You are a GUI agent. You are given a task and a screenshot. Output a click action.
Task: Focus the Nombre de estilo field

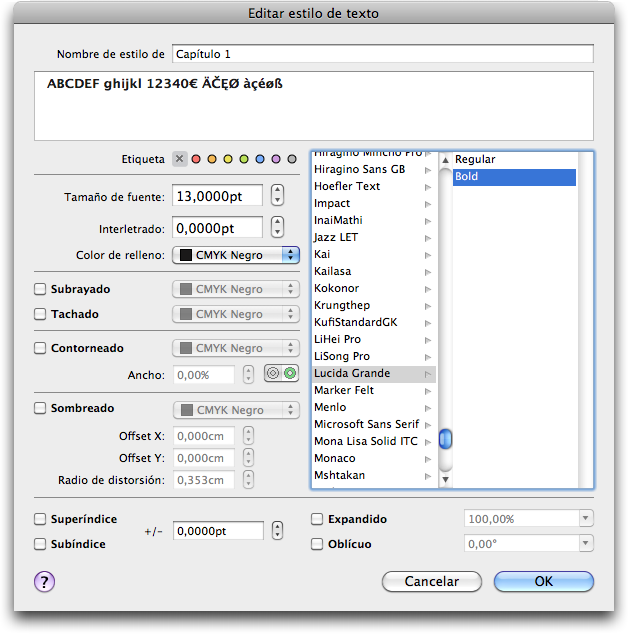click(383, 54)
